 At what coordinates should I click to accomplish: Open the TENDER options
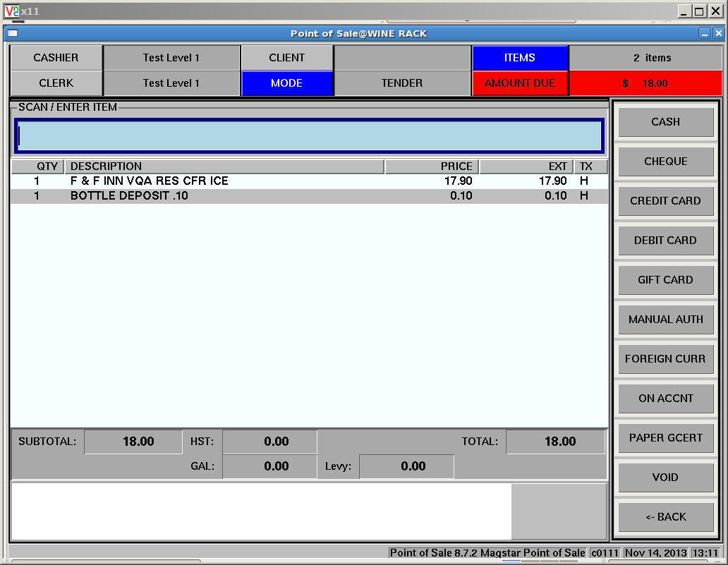pyautogui.click(x=402, y=83)
